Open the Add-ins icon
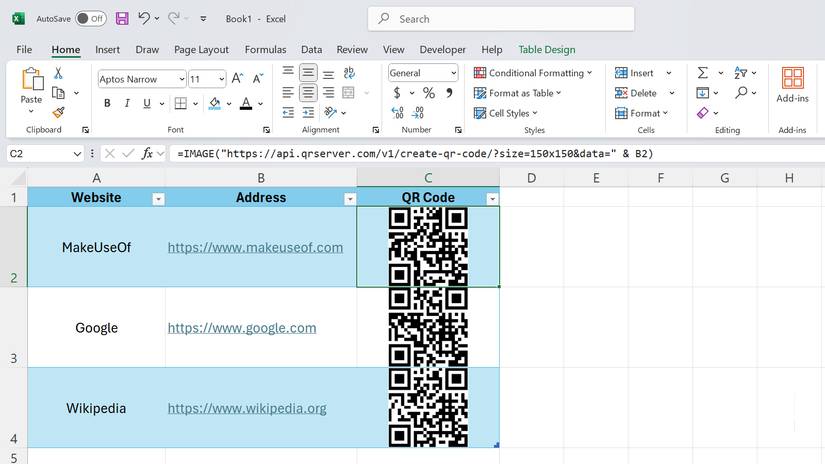 [x=792, y=78]
